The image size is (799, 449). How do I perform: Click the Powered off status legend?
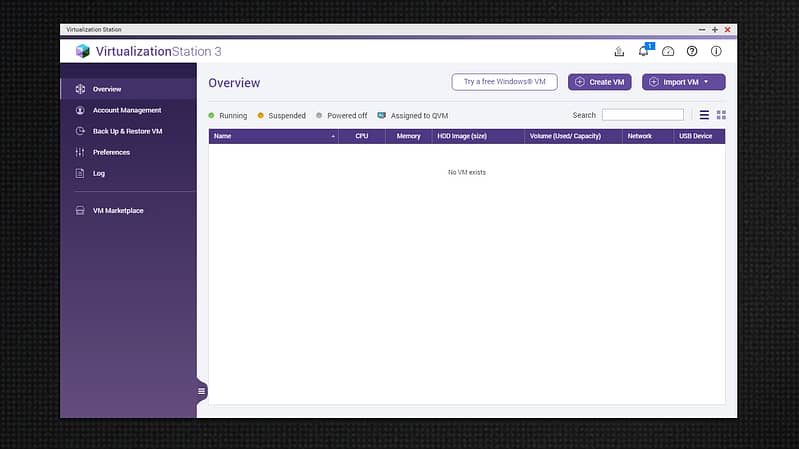click(341, 116)
